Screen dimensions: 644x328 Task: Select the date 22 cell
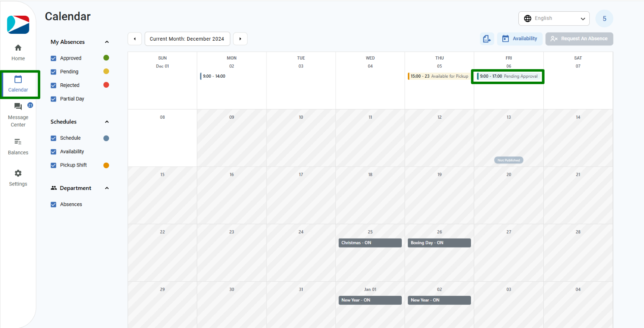[x=163, y=253]
